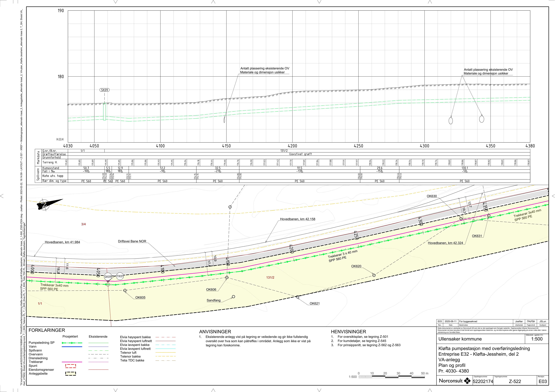
Task: Click the 'Grunnforhold' row header
Action: point(52,158)
